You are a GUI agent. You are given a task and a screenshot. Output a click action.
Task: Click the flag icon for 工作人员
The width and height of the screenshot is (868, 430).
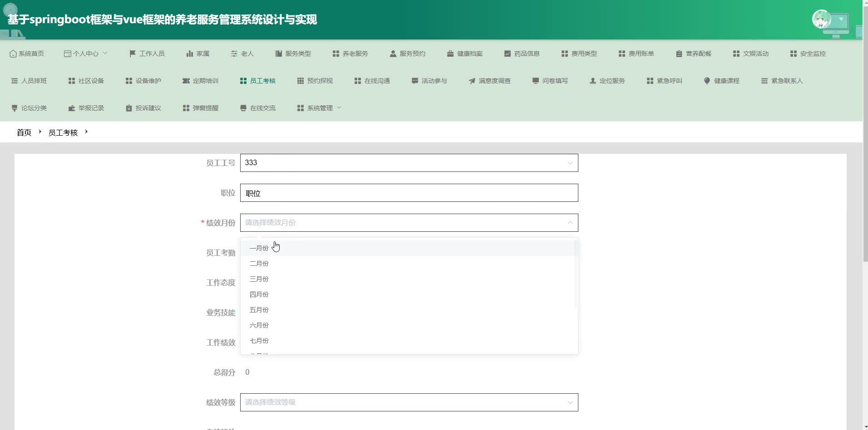(133, 54)
